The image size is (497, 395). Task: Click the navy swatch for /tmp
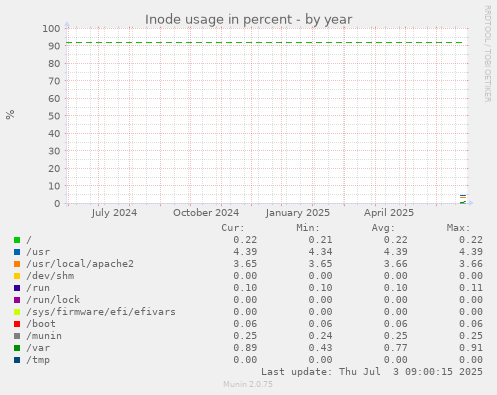[17, 360]
